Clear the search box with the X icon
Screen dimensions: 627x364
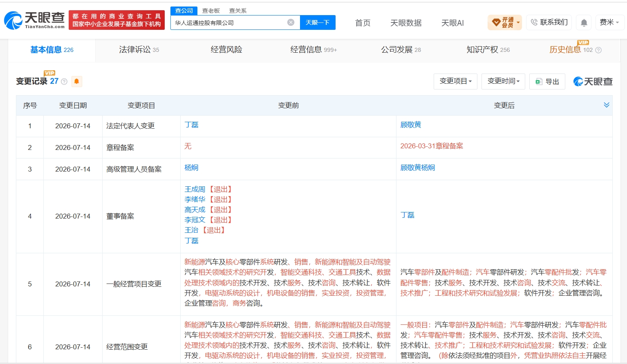[x=291, y=22]
